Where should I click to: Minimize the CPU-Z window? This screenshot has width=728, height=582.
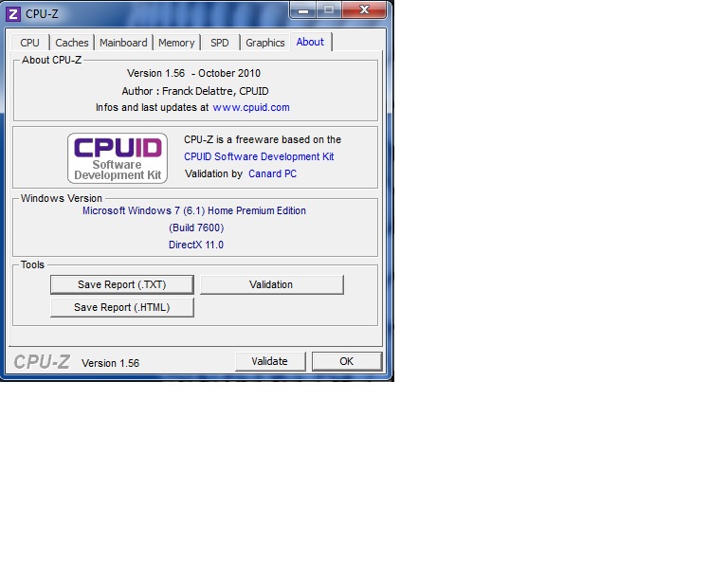(303, 9)
